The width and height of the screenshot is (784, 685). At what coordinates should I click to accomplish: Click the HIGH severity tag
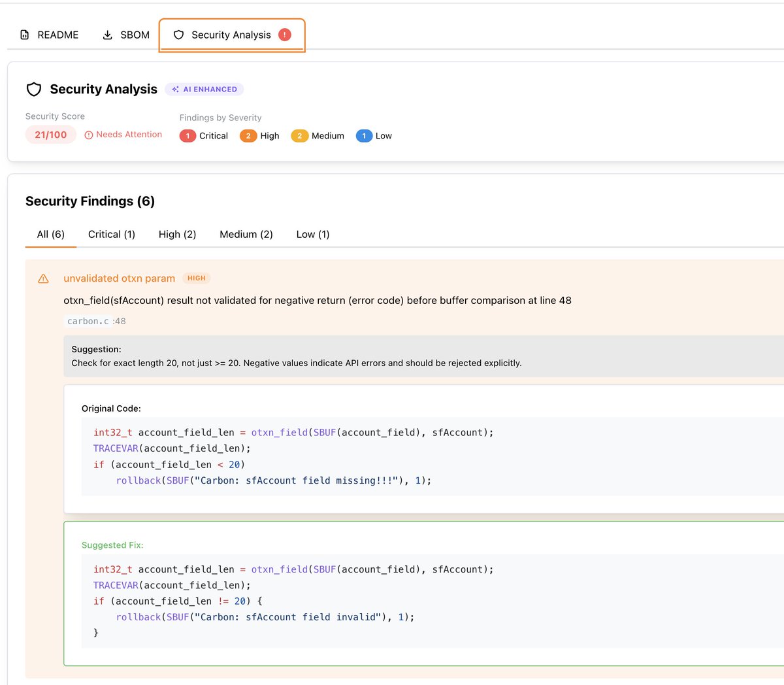click(197, 278)
